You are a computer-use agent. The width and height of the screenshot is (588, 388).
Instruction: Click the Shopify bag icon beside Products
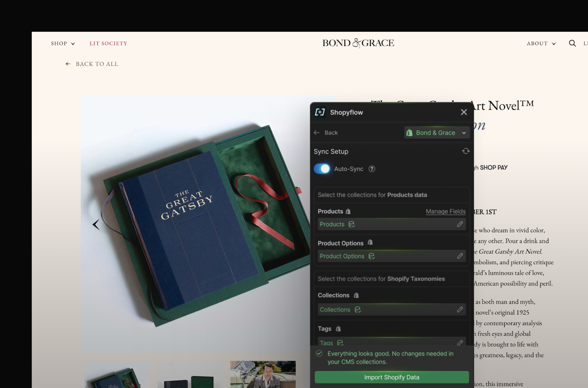point(348,211)
